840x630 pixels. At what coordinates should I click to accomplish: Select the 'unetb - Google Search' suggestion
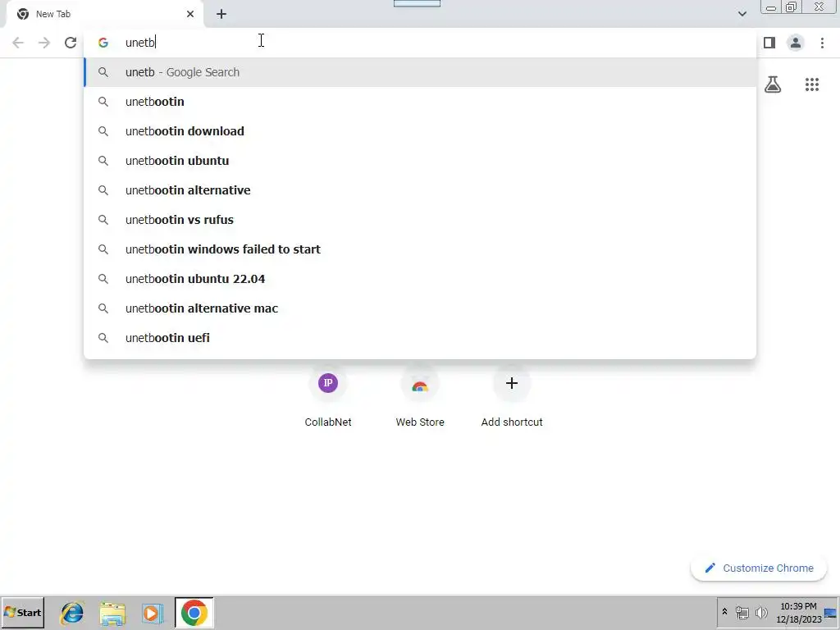click(421, 72)
